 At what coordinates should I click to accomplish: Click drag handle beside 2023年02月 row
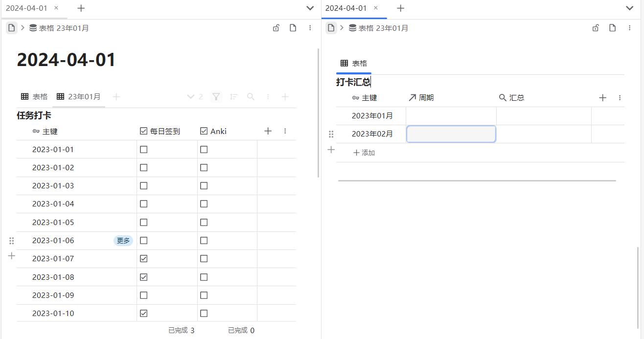[331, 134]
